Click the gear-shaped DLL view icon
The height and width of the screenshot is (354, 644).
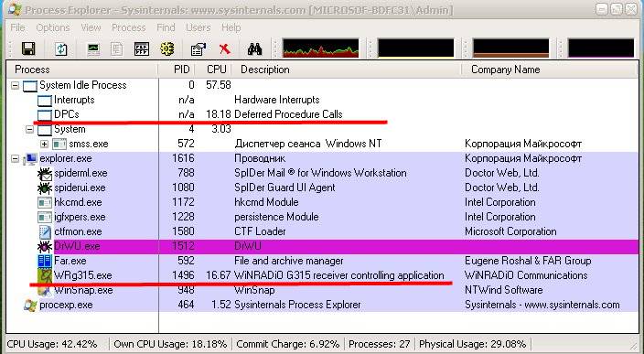tap(167, 48)
